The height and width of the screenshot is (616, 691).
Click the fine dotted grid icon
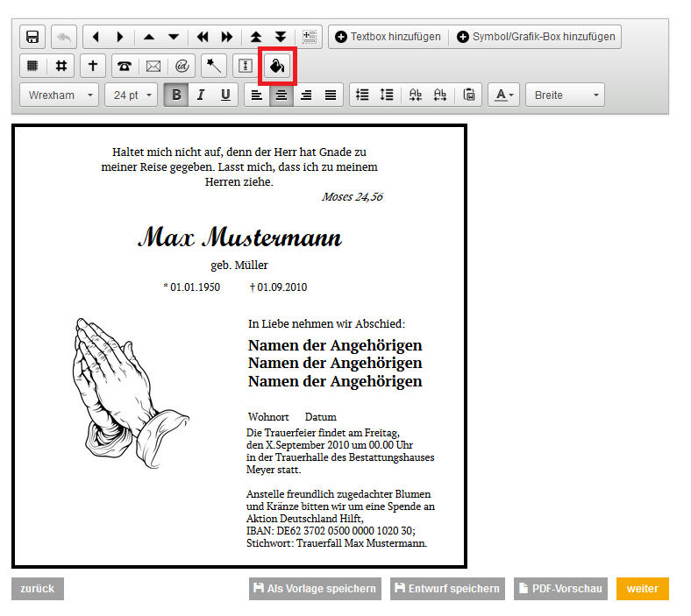pyautogui.click(x=32, y=66)
